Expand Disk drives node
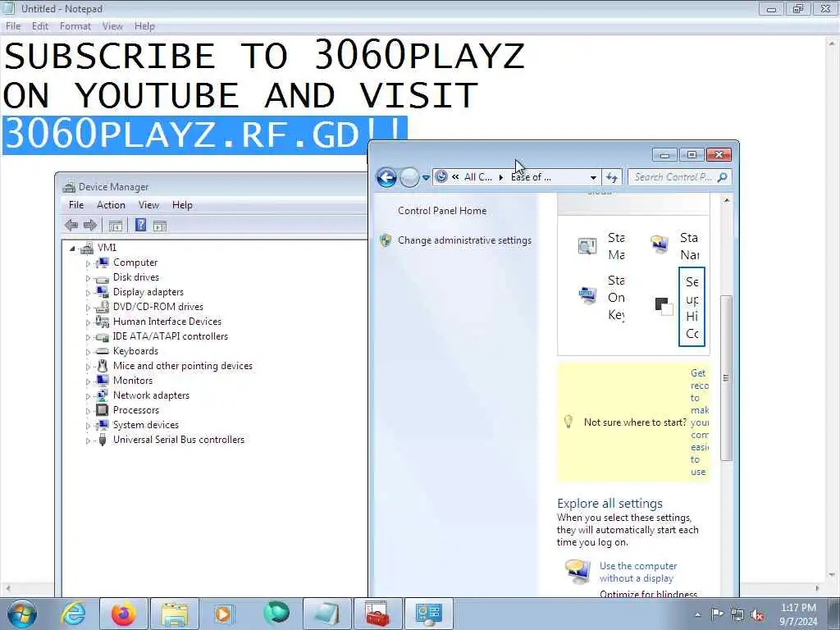 click(89, 278)
